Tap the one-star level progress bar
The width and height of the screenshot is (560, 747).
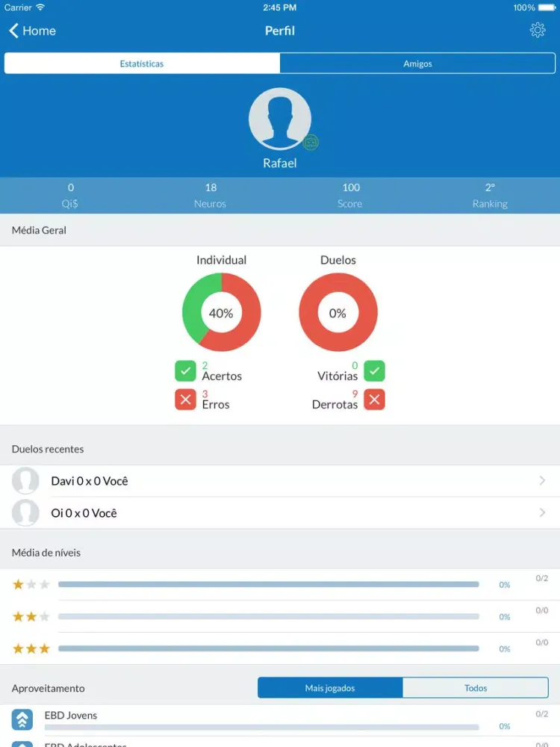(269, 585)
